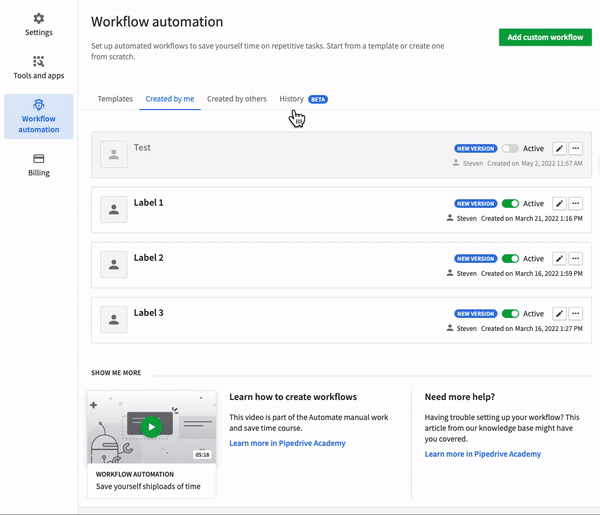
Task: Toggle Label 3 workflow Active switch
Action: (510, 313)
